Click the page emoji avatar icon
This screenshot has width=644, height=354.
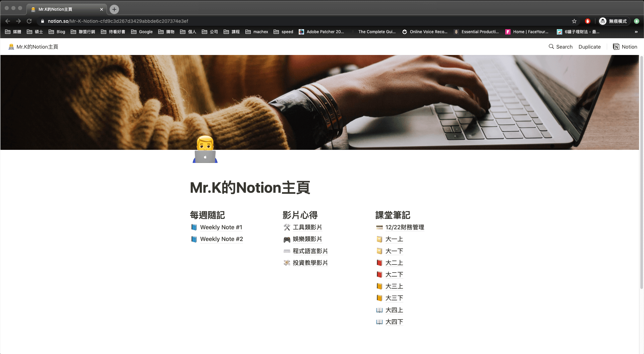point(205,149)
